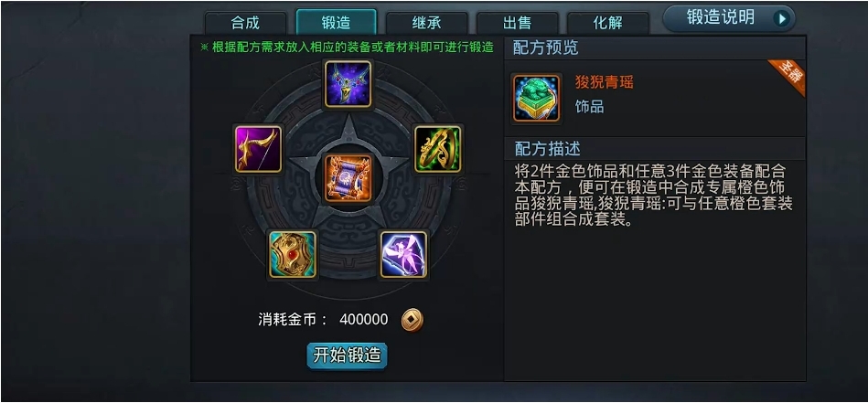
Task: Switch to the 继承 tab
Action: point(427,23)
